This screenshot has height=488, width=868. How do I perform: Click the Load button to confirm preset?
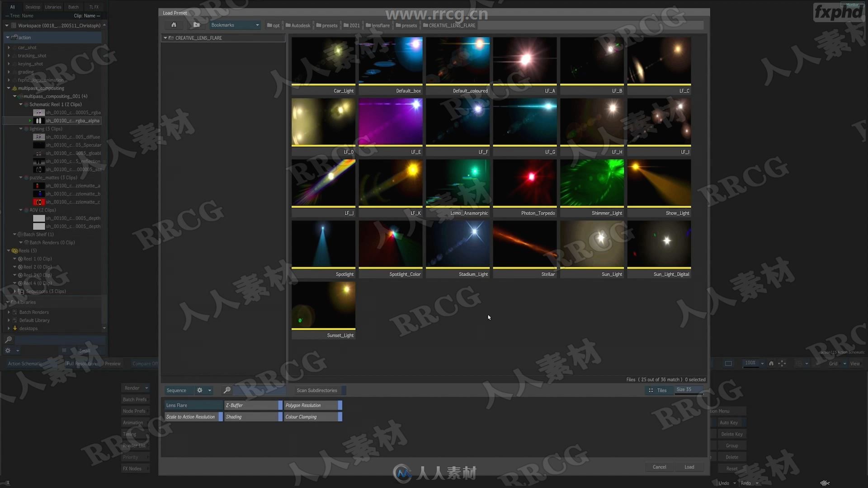pyautogui.click(x=689, y=467)
